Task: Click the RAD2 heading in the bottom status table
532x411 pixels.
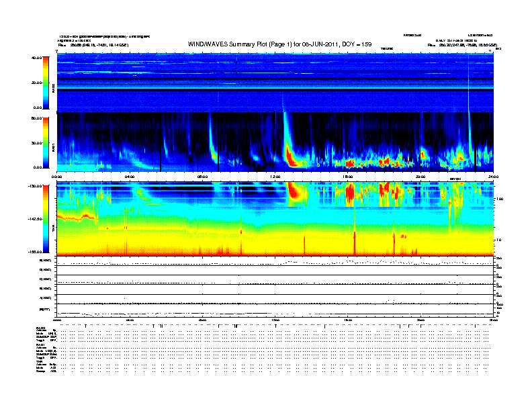Action: coord(40,327)
